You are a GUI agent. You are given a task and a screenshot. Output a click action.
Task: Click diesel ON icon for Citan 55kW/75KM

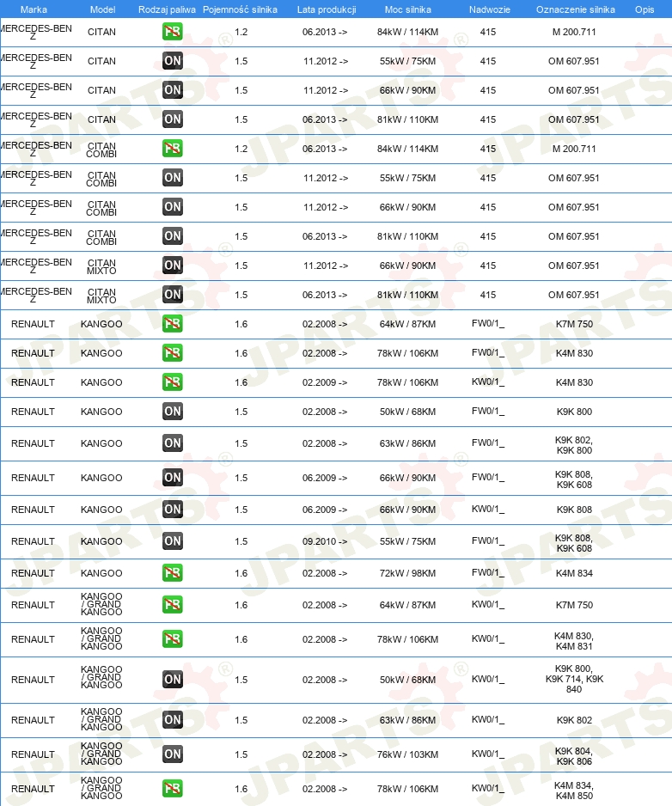[x=172, y=61]
